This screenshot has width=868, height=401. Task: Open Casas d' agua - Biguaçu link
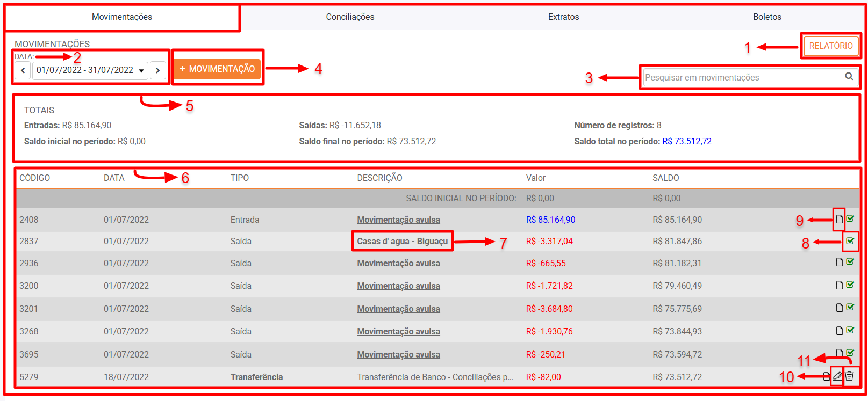[402, 242]
